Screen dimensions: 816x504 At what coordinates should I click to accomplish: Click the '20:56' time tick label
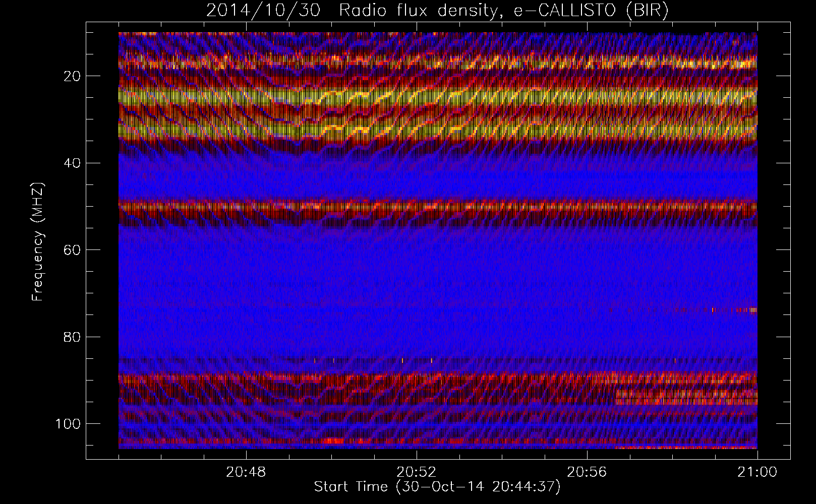(x=587, y=472)
